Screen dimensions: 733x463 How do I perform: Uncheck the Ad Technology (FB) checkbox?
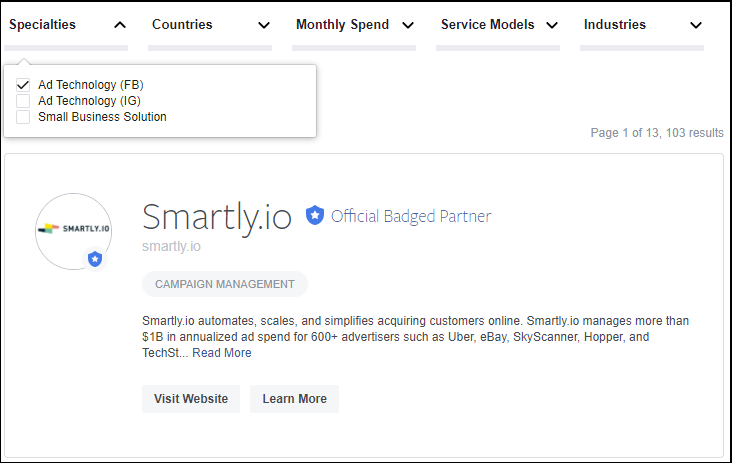[23, 85]
